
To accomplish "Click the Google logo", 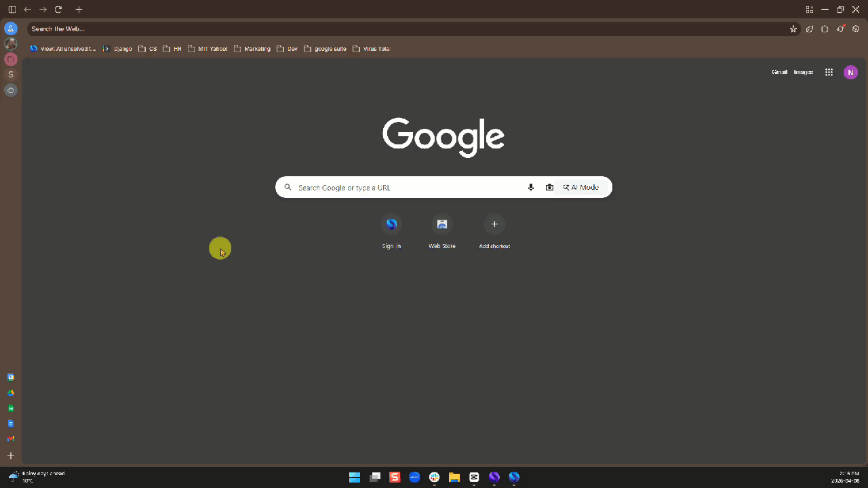I will tap(443, 138).
